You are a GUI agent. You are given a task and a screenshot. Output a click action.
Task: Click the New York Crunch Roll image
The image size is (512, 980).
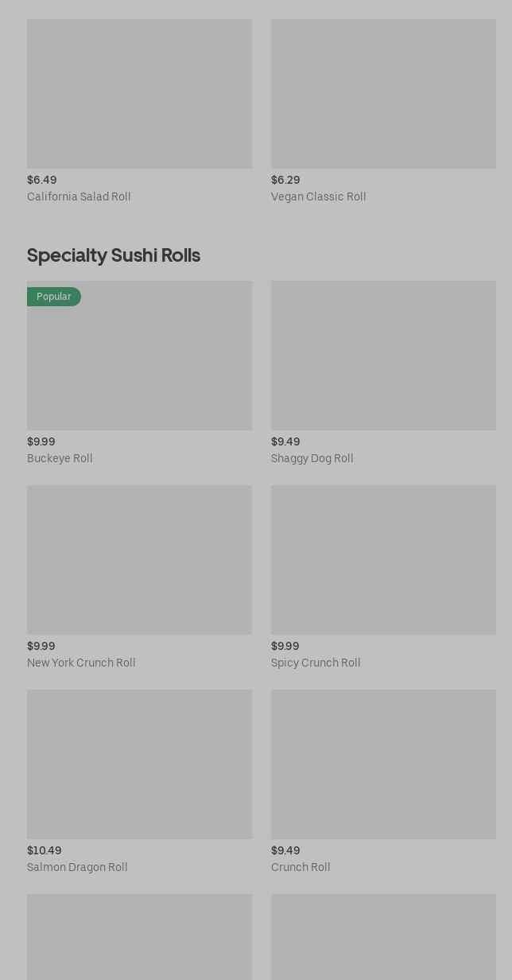(139, 559)
